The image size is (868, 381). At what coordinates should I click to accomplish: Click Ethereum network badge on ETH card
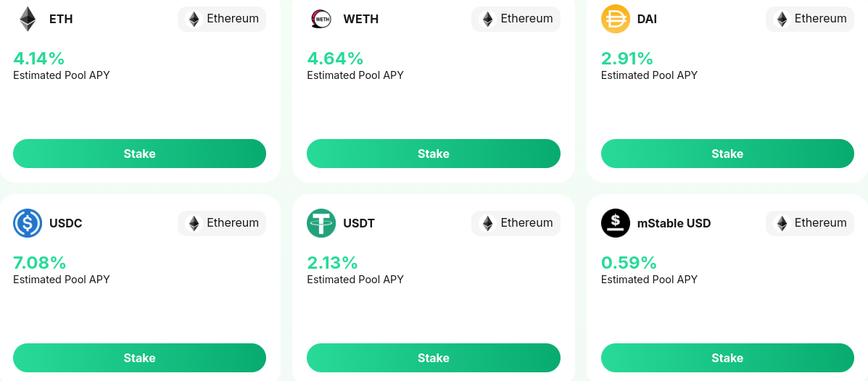click(222, 19)
